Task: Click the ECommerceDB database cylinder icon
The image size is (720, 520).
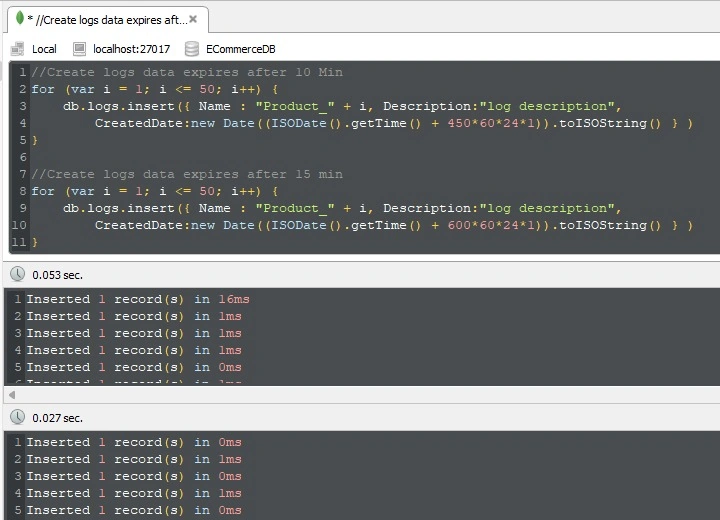Action: pyautogui.click(x=191, y=49)
